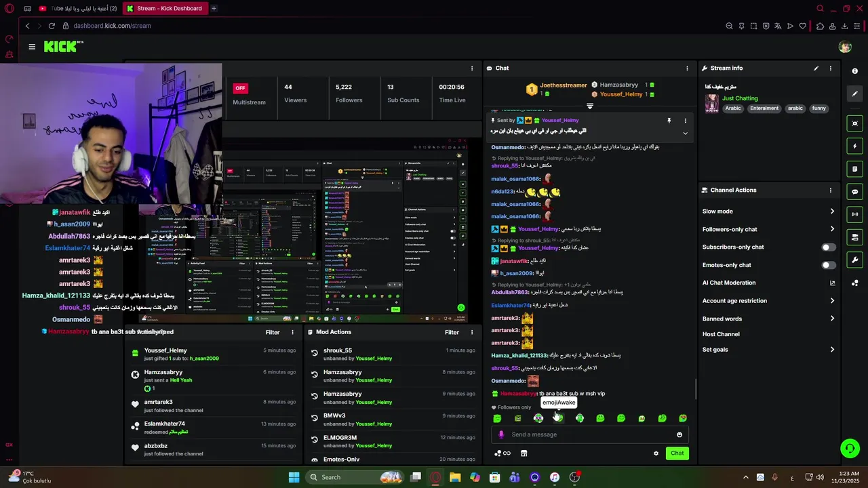Open Channel Actions three-dot menu

point(830,190)
